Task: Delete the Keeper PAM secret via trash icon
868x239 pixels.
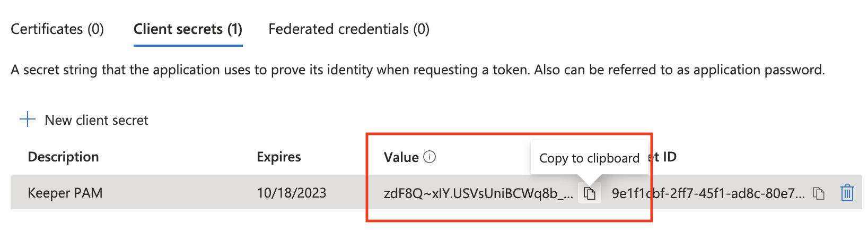Action: [x=847, y=193]
